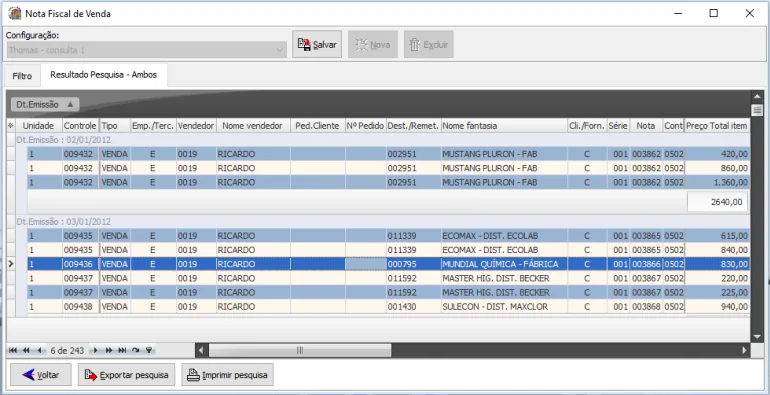Viewport: 770px width, 395px height.
Task: Click Exportar pesquisa button
Action: coord(126,375)
